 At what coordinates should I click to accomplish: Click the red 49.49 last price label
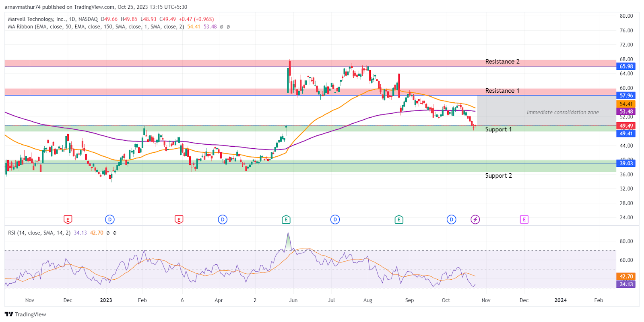626,126
